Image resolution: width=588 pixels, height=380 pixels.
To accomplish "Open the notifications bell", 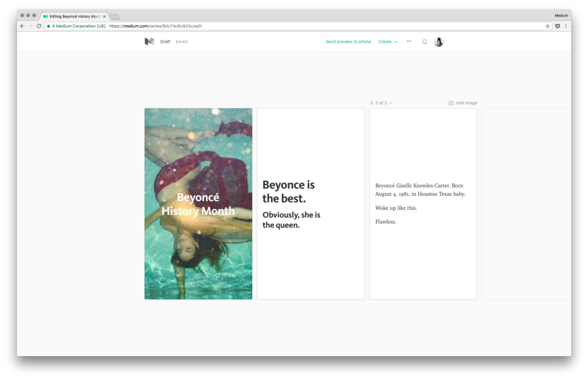I will click(x=424, y=42).
